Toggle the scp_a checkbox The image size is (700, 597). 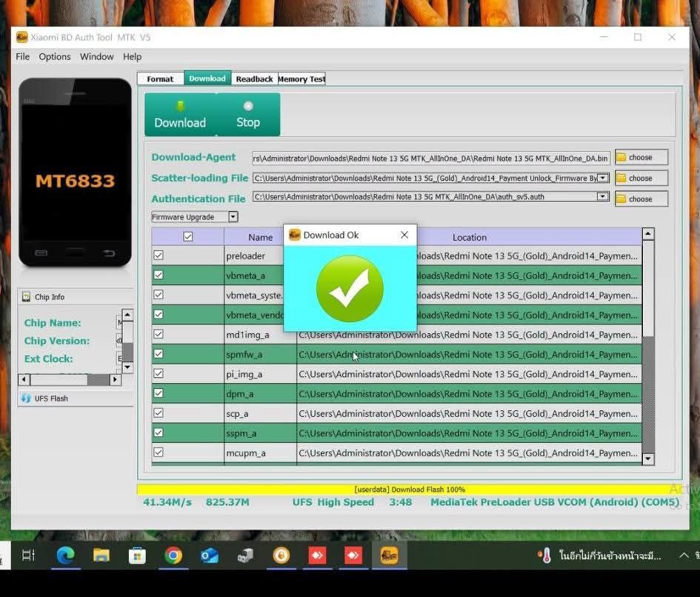[159, 413]
